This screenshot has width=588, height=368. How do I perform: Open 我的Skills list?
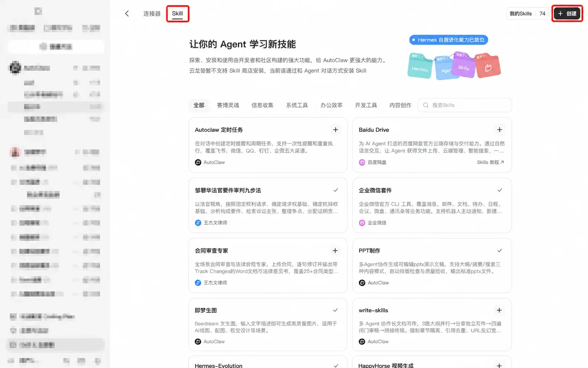(x=527, y=14)
